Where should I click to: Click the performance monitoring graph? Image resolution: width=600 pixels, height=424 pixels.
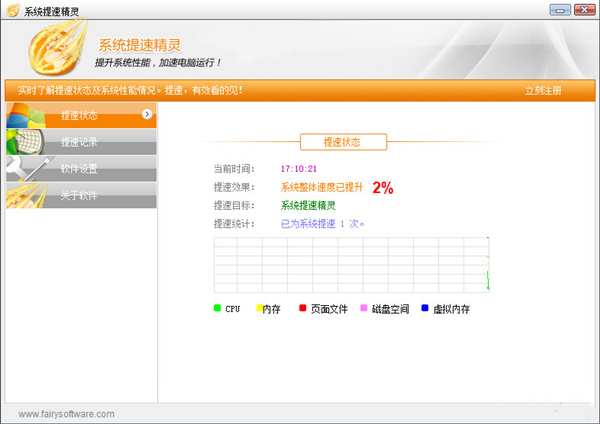[351, 265]
